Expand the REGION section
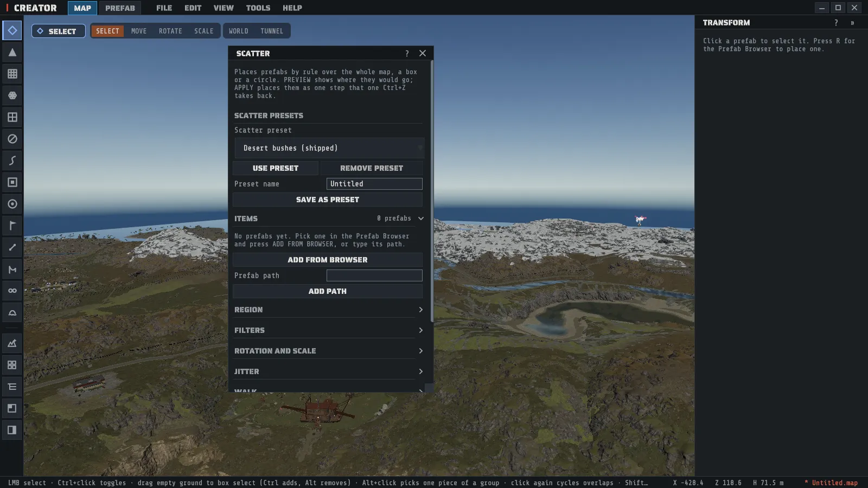 point(328,310)
